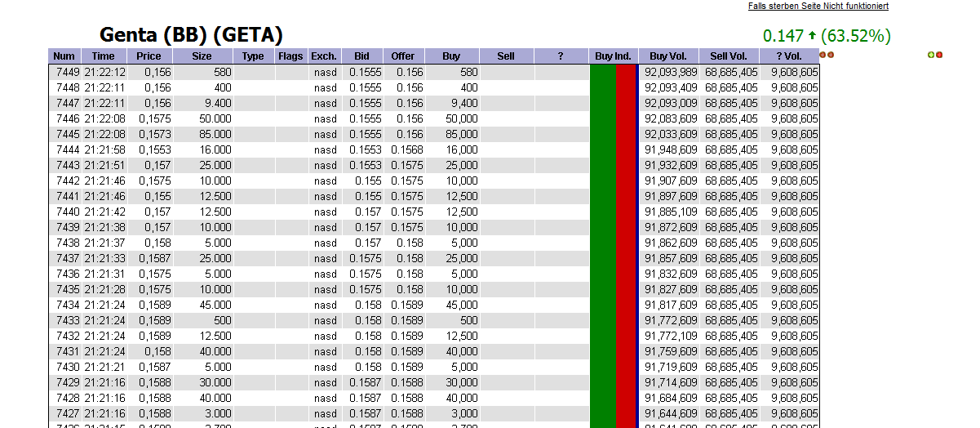Viewport: 980px width, 428px height.
Task: Click the Buy Vol. value 92,033,609
Action: click(671, 134)
